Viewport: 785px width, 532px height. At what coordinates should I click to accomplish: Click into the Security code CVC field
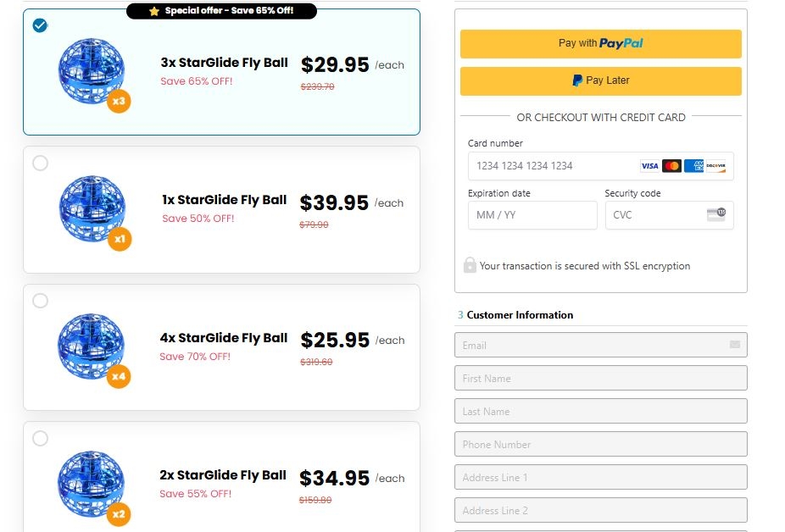656,215
